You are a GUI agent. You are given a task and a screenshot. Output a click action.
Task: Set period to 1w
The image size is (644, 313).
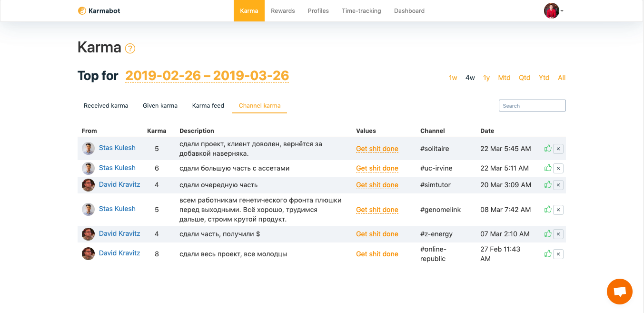(453, 78)
